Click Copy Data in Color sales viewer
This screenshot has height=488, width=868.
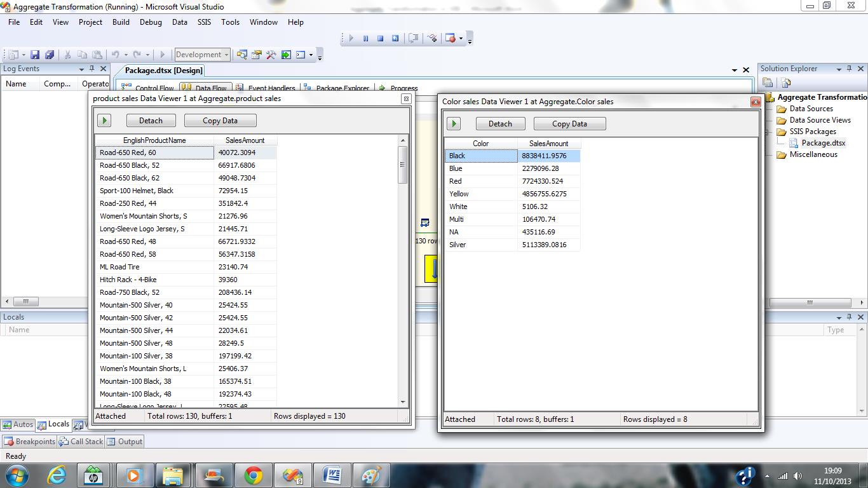coord(569,124)
